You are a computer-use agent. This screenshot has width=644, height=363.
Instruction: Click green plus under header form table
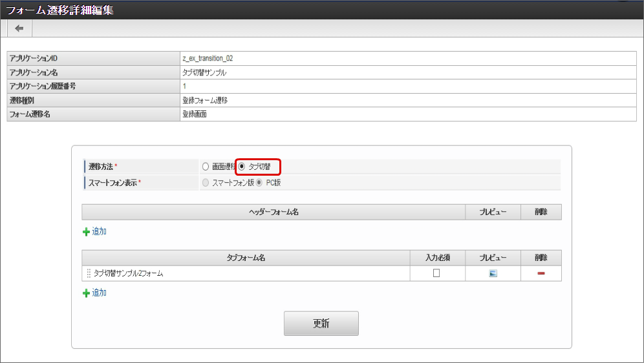86,232
